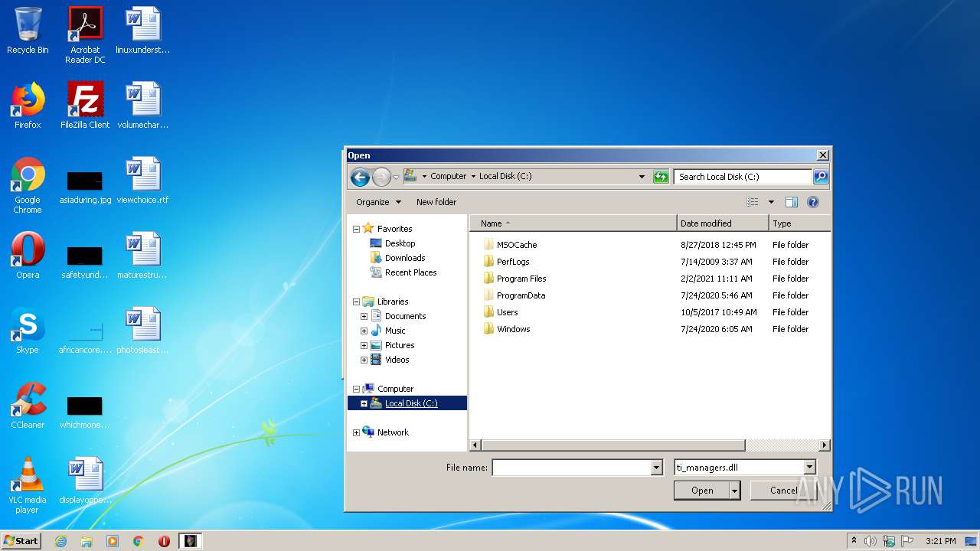Toggle the preview pane icon

[x=792, y=202]
